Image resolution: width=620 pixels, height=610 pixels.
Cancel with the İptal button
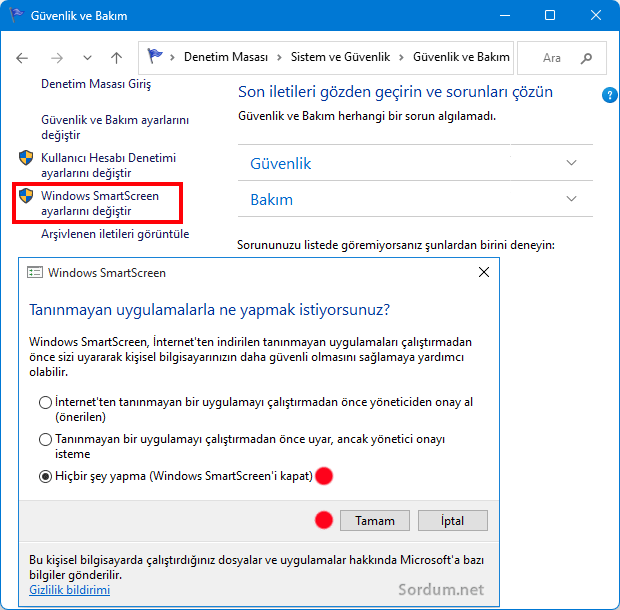click(453, 521)
